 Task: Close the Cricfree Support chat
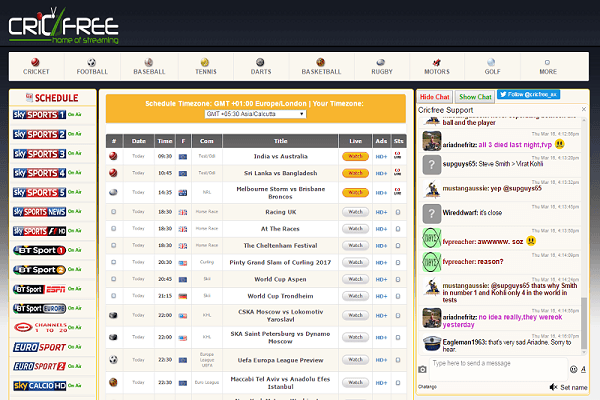click(584, 109)
